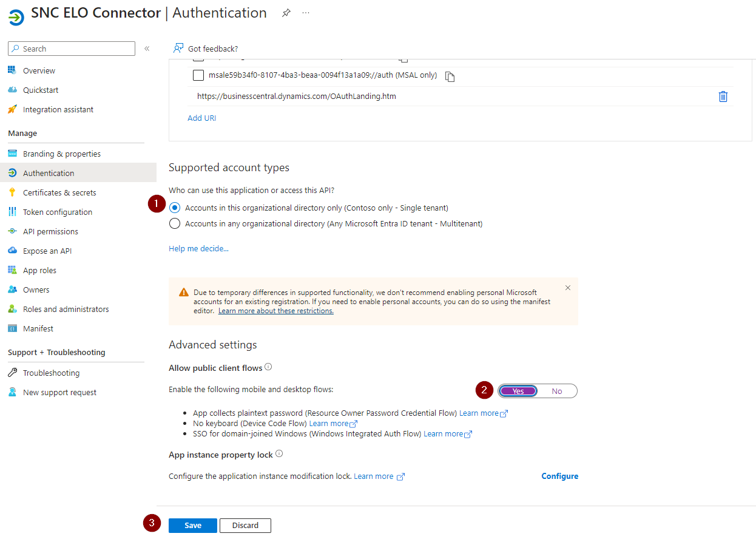Click the sidebar Search field
The image size is (756, 539).
point(72,49)
